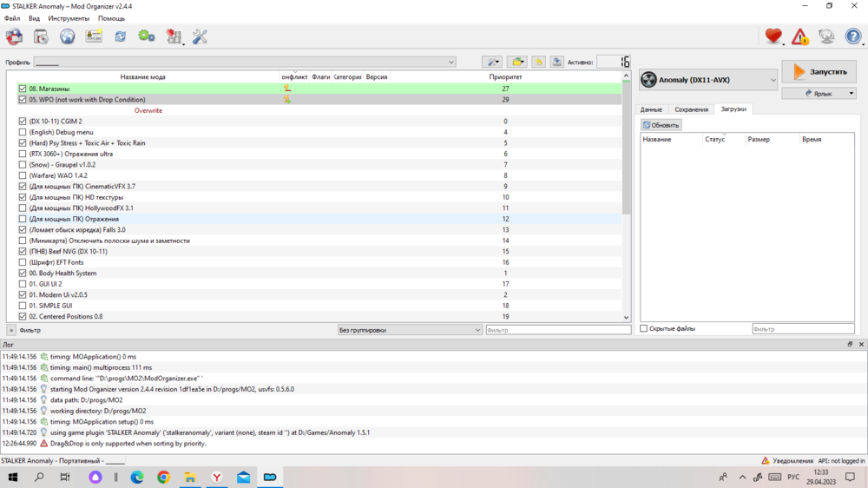Screen dimensions: 868x488
Task: Sort by the Название мода column header
Action: 143,77
